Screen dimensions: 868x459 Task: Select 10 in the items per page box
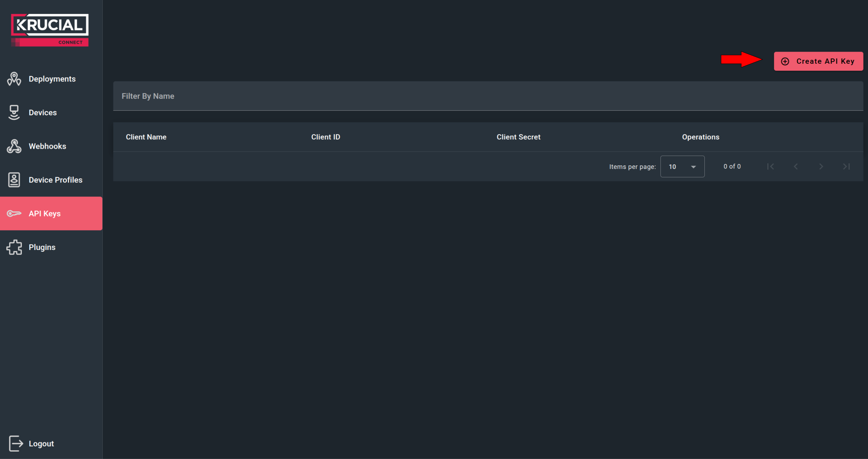[x=672, y=166]
